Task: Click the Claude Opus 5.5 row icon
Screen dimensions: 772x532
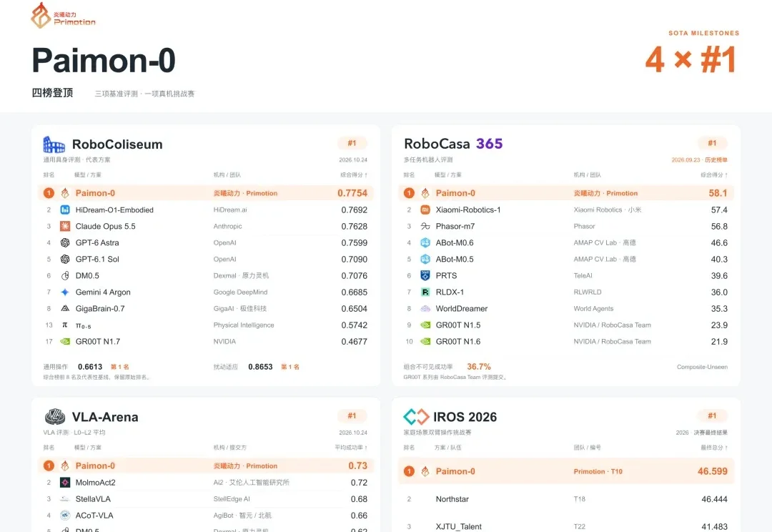Action: click(x=65, y=226)
